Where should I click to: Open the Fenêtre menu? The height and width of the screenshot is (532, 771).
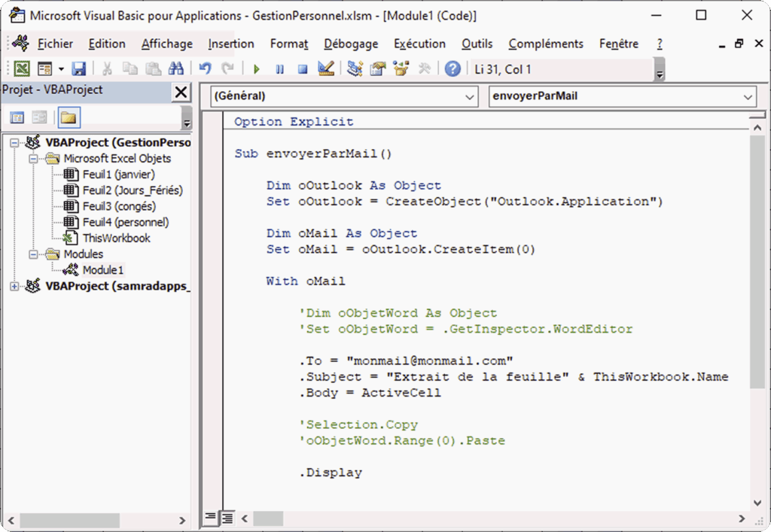619,44
